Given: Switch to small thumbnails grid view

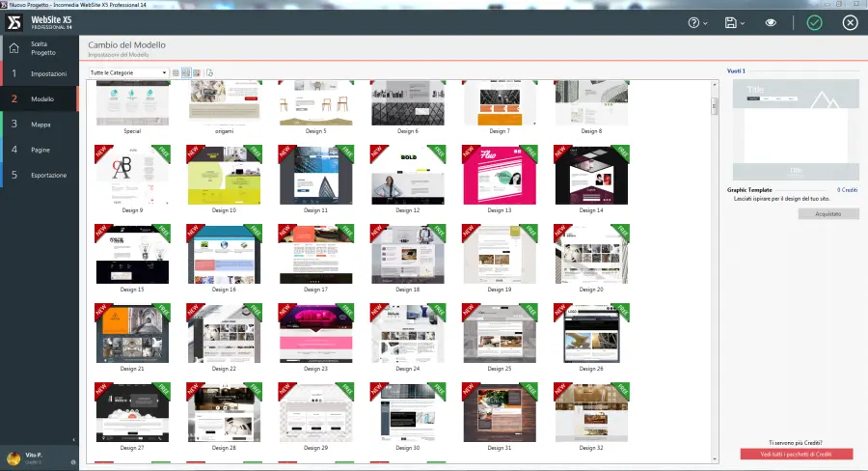Looking at the screenshot, I should pyautogui.click(x=176, y=72).
